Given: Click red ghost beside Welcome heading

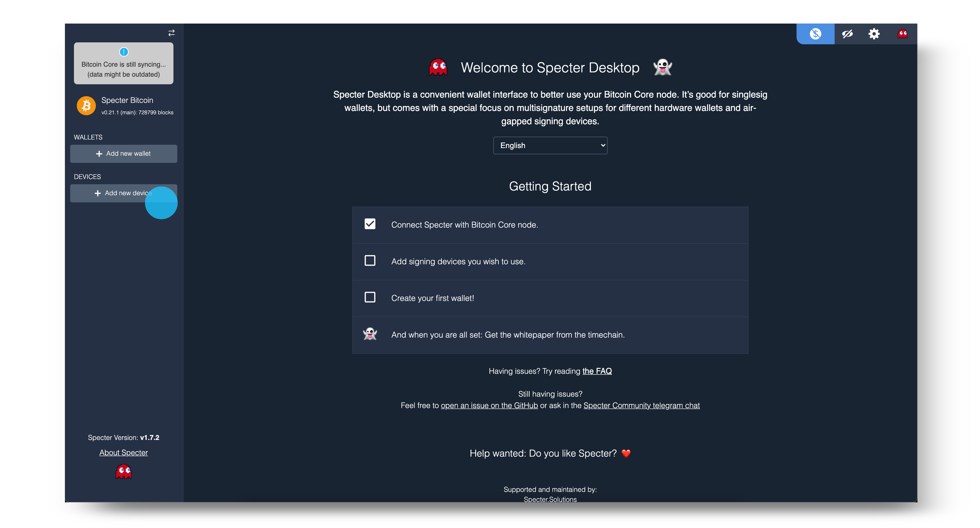Looking at the screenshot, I should [438, 67].
